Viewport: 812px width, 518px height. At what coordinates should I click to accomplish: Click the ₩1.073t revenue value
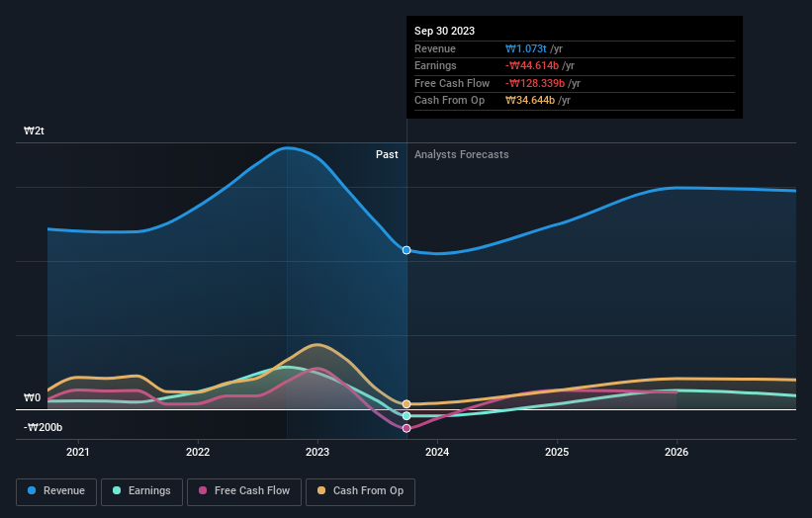pyautogui.click(x=525, y=48)
